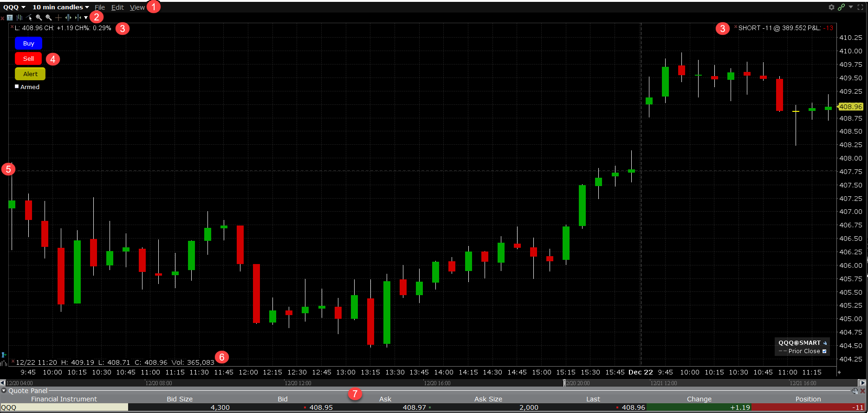
Task: Open the View menu
Action: 137,7
